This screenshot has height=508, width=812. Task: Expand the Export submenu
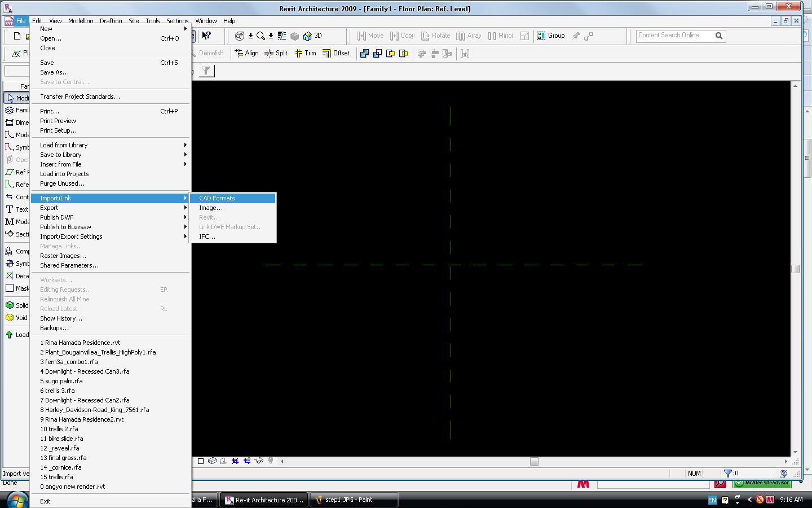pos(49,208)
